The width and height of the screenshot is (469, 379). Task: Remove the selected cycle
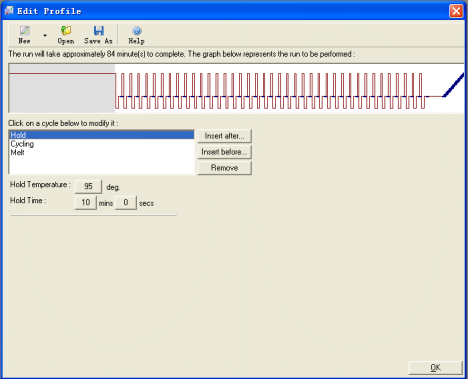(224, 168)
